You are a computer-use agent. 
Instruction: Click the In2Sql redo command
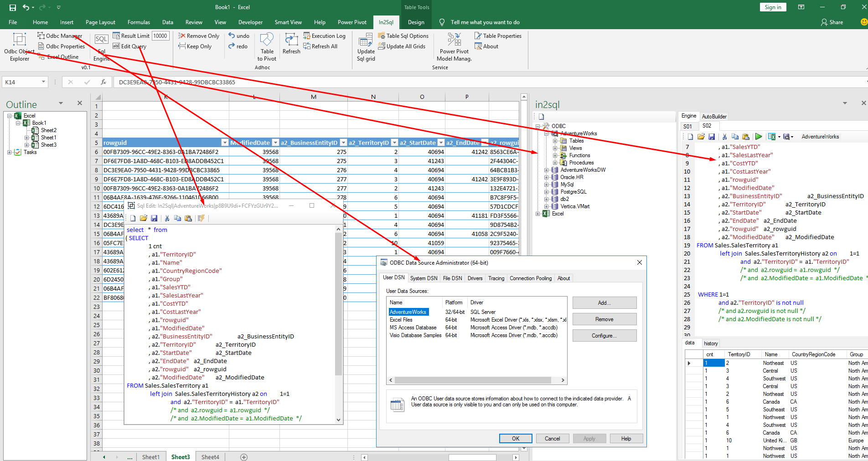[x=238, y=46]
